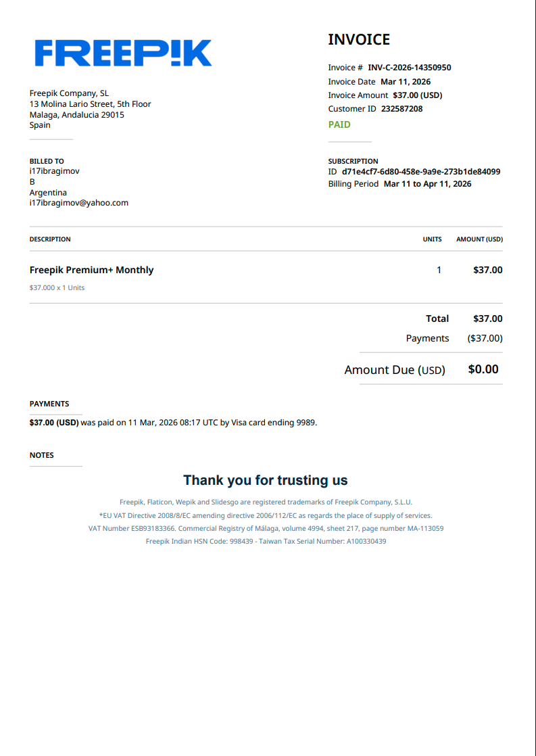Select the Customer ID 232587208

click(x=402, y=109)
